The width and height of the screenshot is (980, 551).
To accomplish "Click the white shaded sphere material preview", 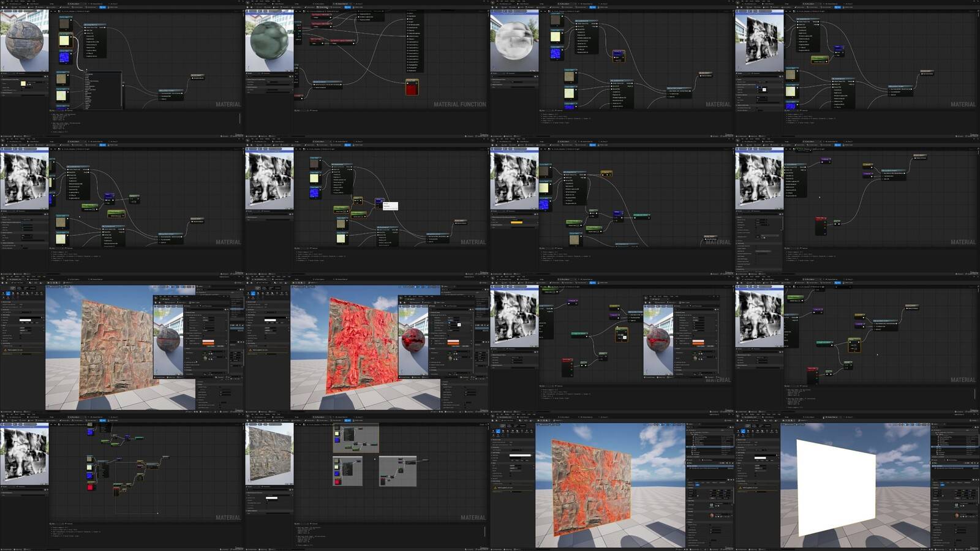I will (x=514, y=41).
